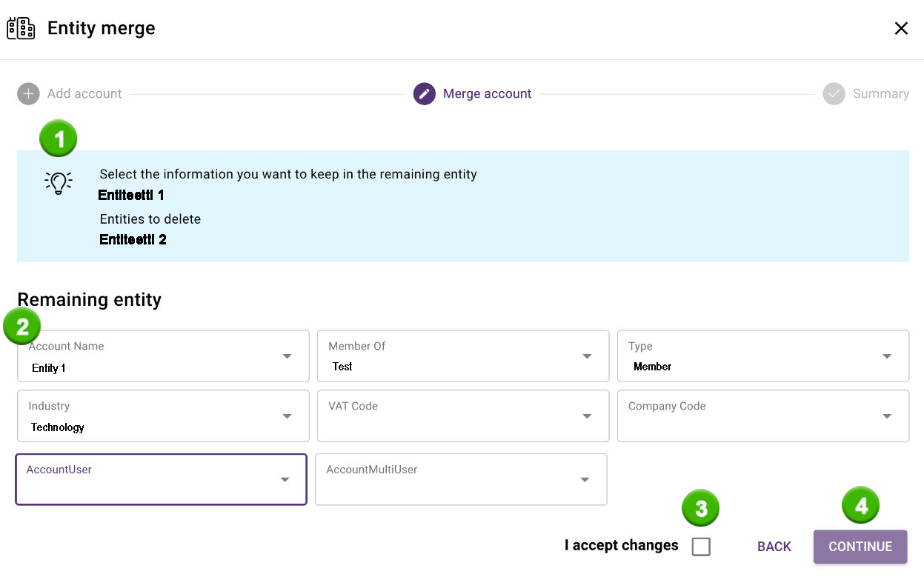Image resolution: width=924 pixels, height=577 pixels.
Task: Select the Summary step label
Action: [881, 93]
